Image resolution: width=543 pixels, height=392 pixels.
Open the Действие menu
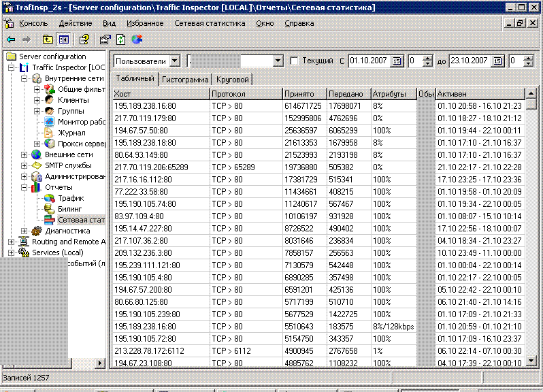tap(76, 23)
